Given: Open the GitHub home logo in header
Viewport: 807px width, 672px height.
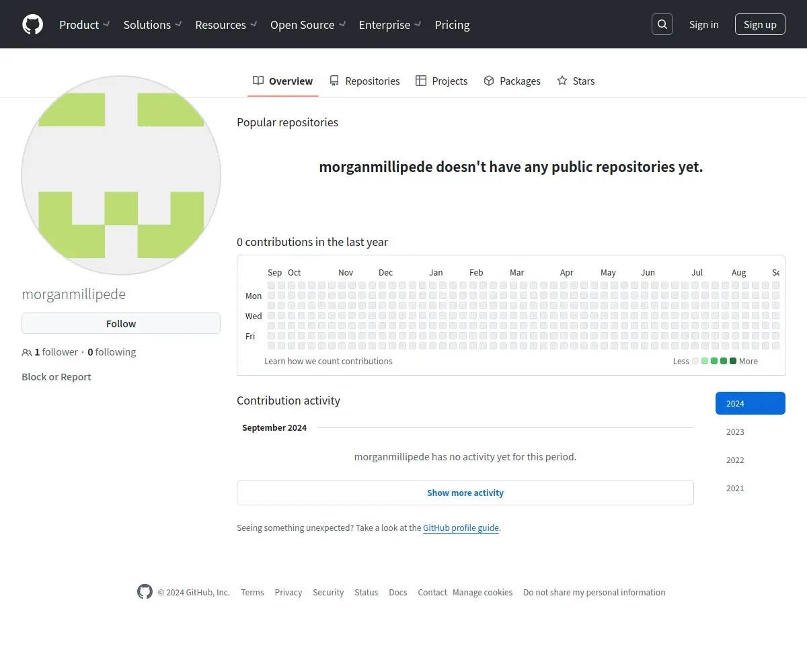Looking at the screenshot, I should click(x=32, y=25).
